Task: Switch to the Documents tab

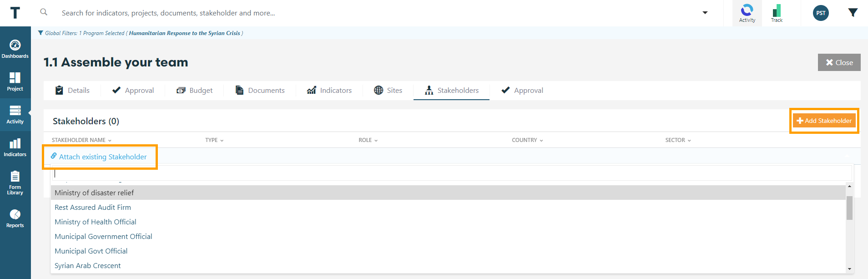Action: [x=260, y=91]
